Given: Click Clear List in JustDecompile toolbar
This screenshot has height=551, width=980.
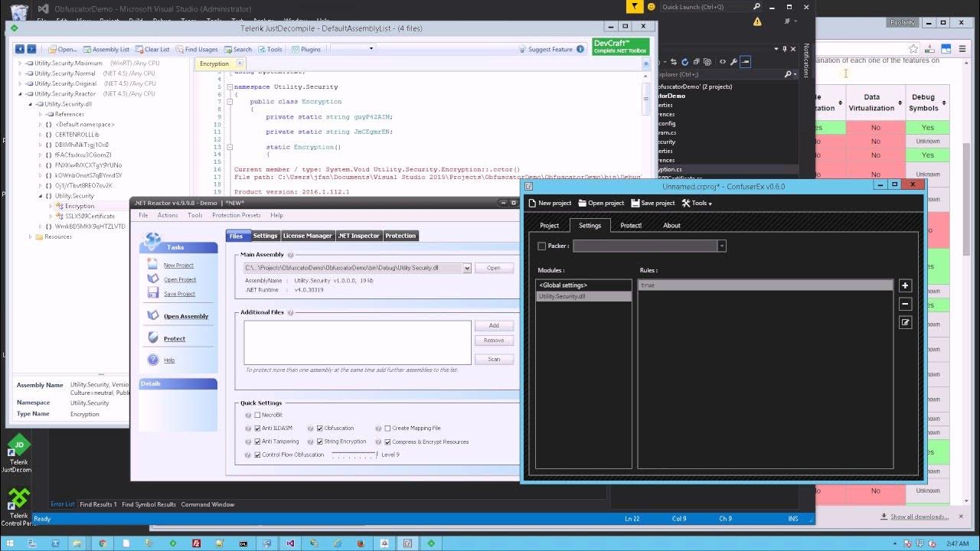Looking at the screenshot, I should pos(152,49).
